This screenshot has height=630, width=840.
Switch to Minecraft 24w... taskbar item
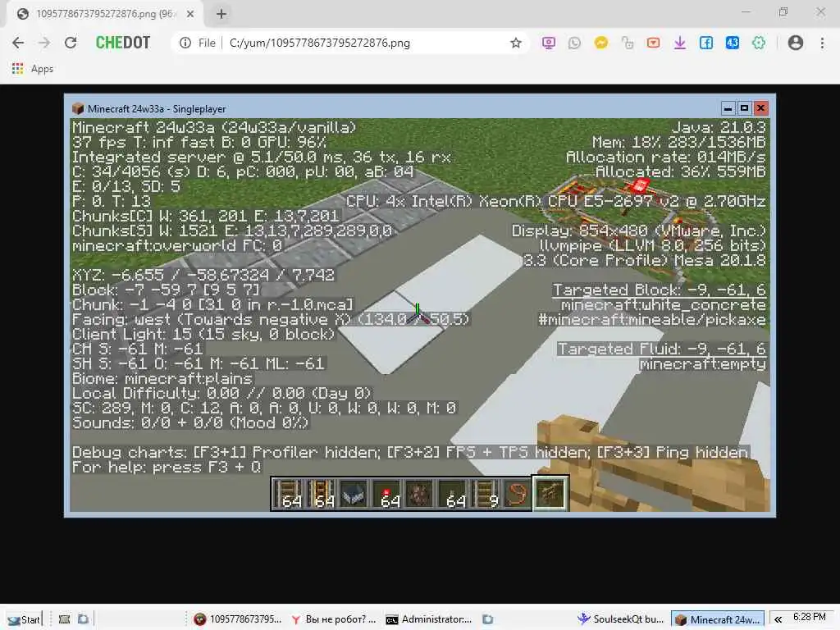[718, 619]
